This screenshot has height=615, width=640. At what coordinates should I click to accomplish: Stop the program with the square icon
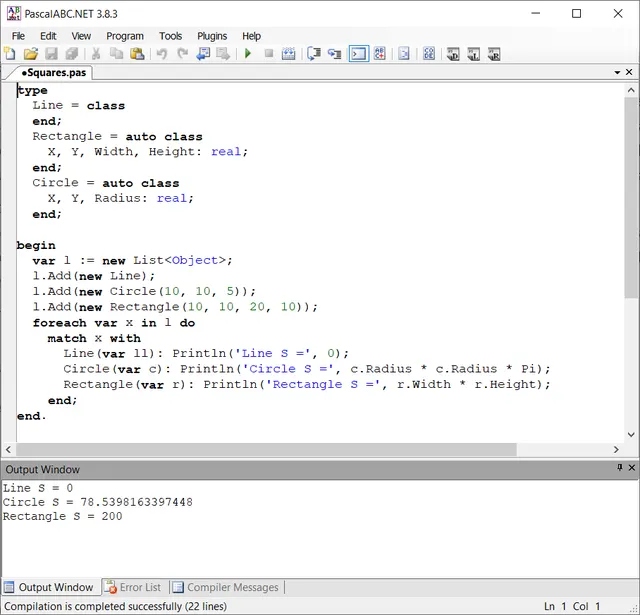[269, 53]
